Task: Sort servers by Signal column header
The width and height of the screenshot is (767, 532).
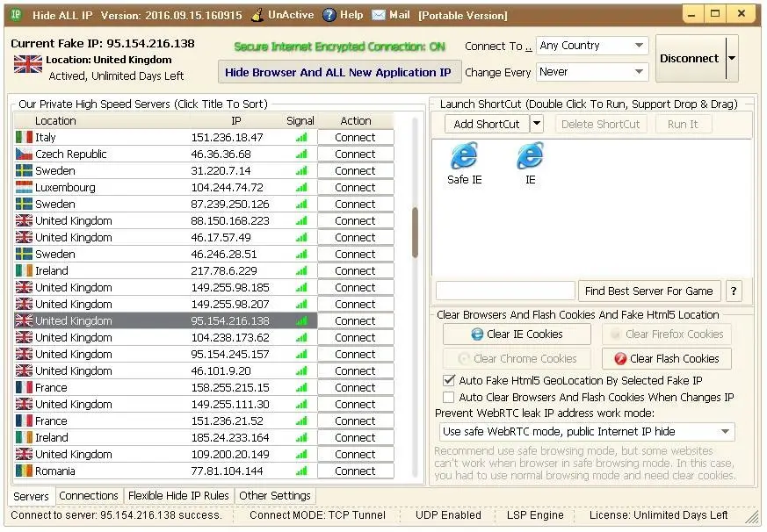Action: pos(300,121)
